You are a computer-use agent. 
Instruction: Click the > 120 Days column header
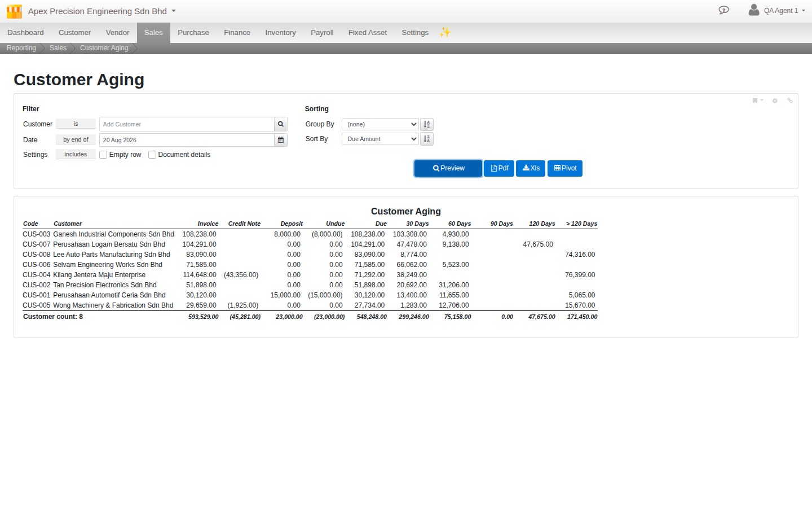pyautogui.click(x=581, y=224)
